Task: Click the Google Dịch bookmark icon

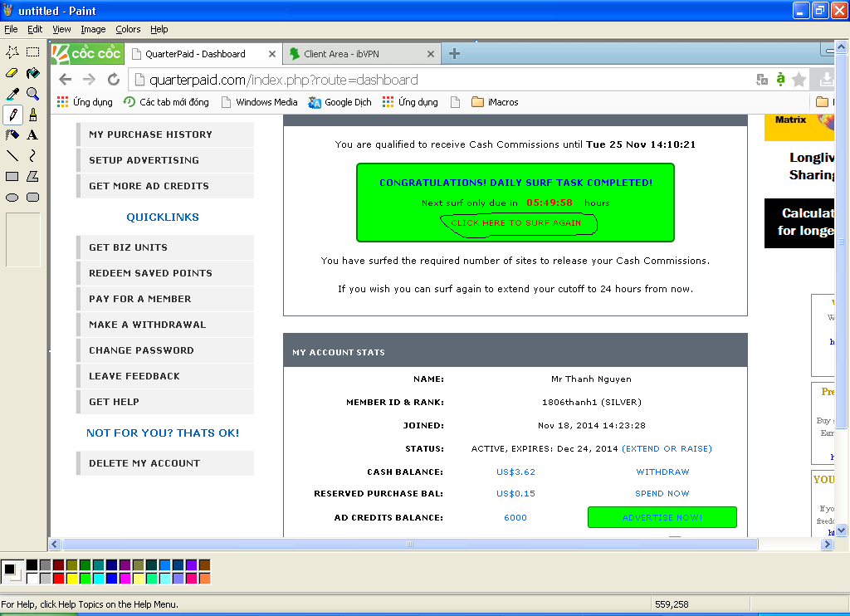Action: tap(315, 102)
